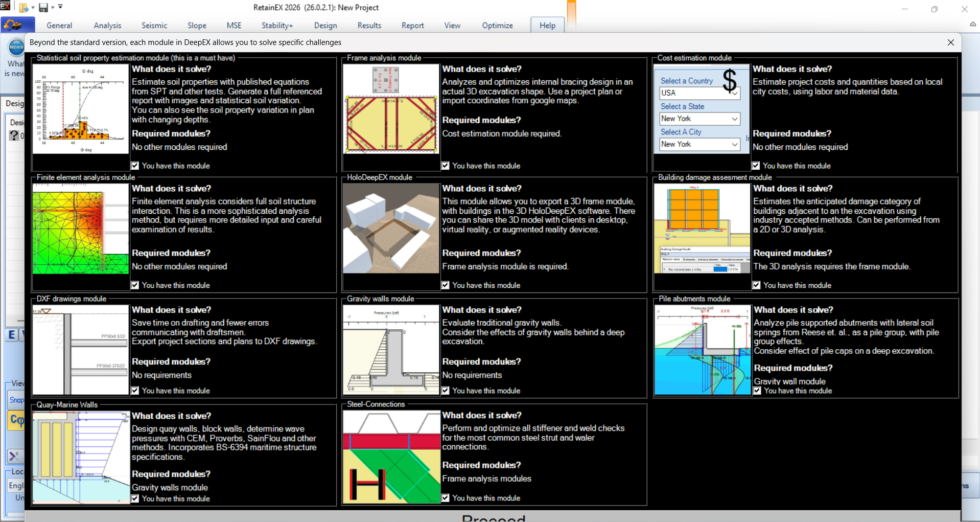Click the Steel-Connections thumbnail
The width and height of the screenshot is (980, 522).
(x=391, y=458)
